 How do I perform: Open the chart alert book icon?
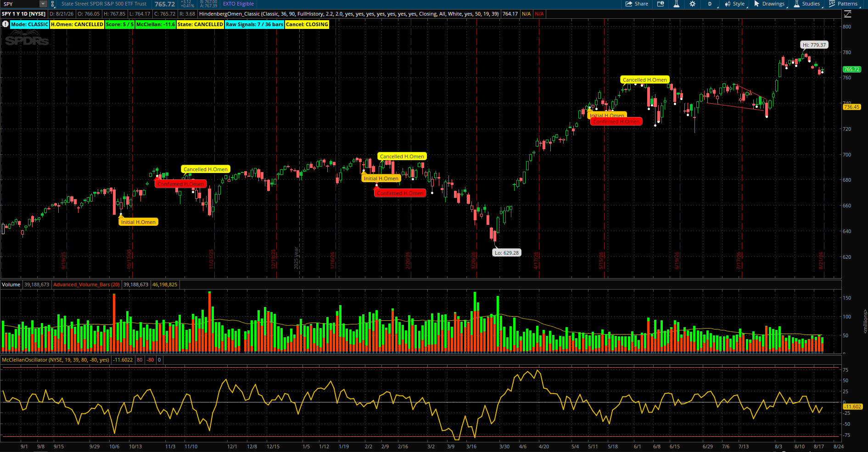[661, 4]
